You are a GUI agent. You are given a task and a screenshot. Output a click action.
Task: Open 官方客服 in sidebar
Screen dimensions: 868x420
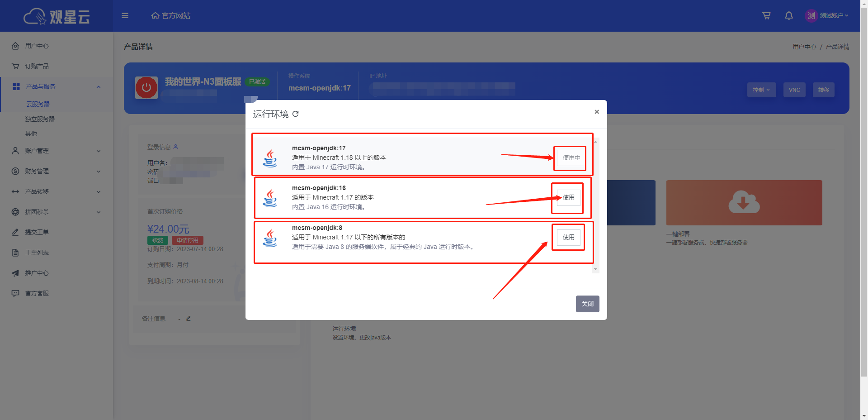(37, 293)
